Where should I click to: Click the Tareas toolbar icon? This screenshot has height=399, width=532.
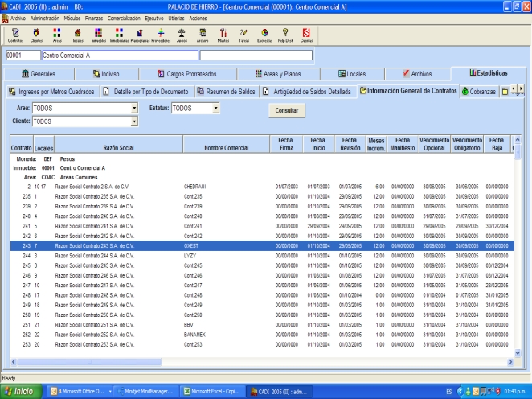pyautogui.click(x=244, y=33)
